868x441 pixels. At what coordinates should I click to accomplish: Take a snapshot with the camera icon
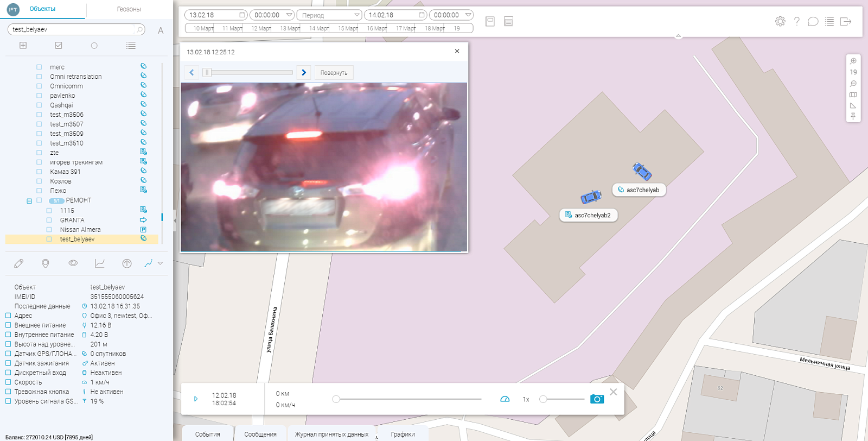click(597, 399)
